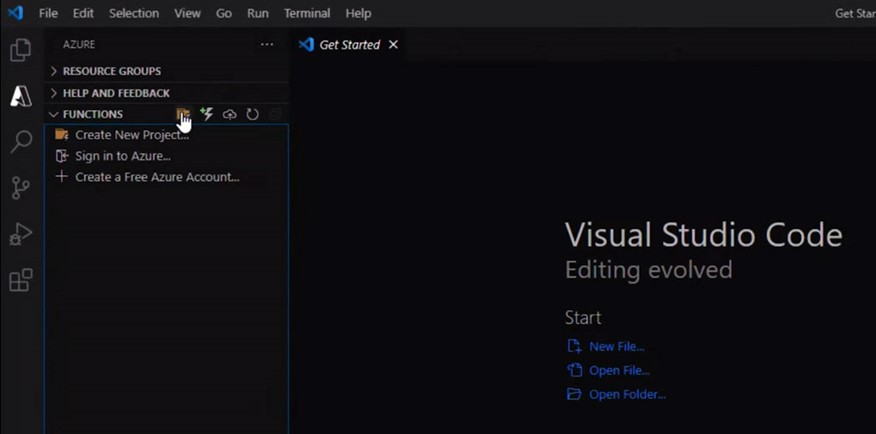Expand the Resource Groups section
876x434 pixels.
point(166,71)
